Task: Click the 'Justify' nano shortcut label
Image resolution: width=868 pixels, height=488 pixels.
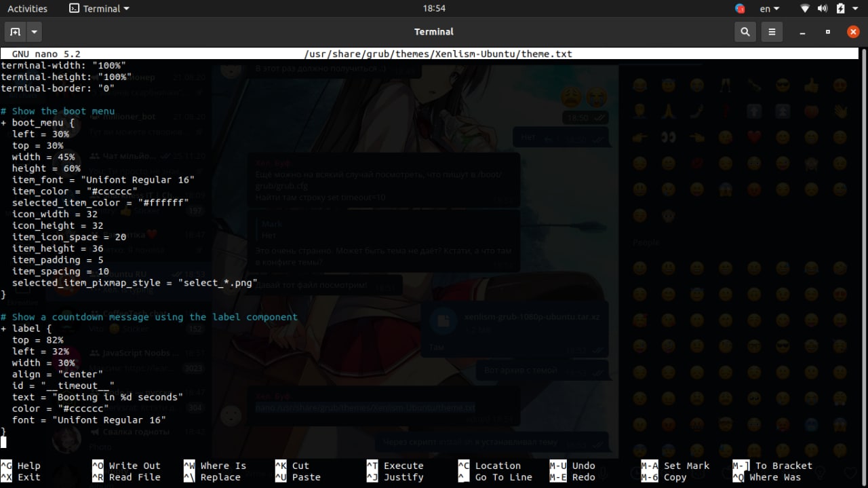Action: (x=403, y=477)
